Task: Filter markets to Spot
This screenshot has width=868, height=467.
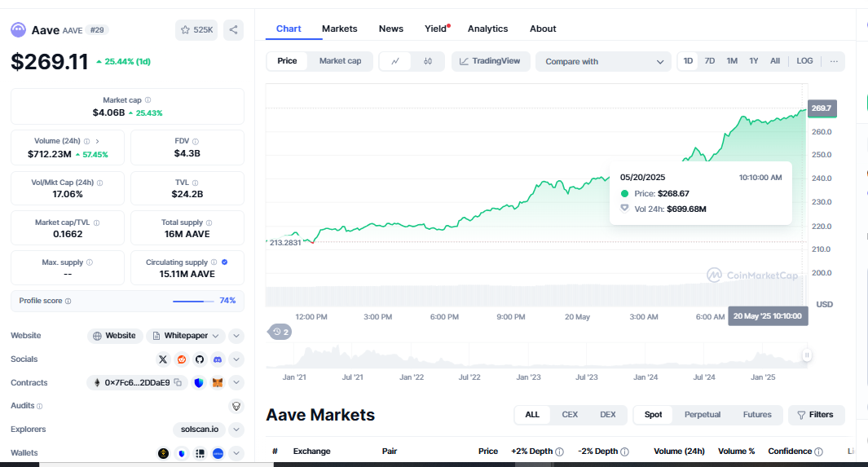Action: click(x=653, y=415)
